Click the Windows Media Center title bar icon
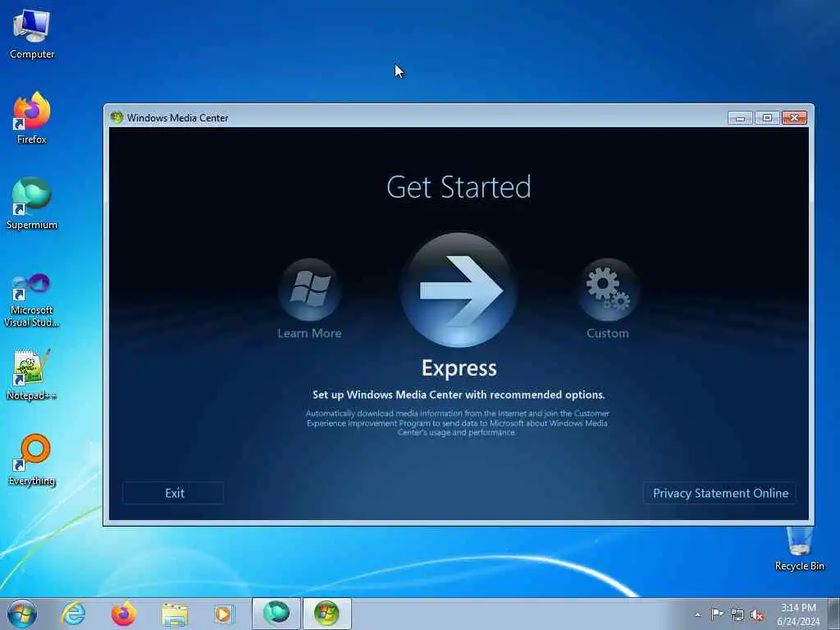 116,117
